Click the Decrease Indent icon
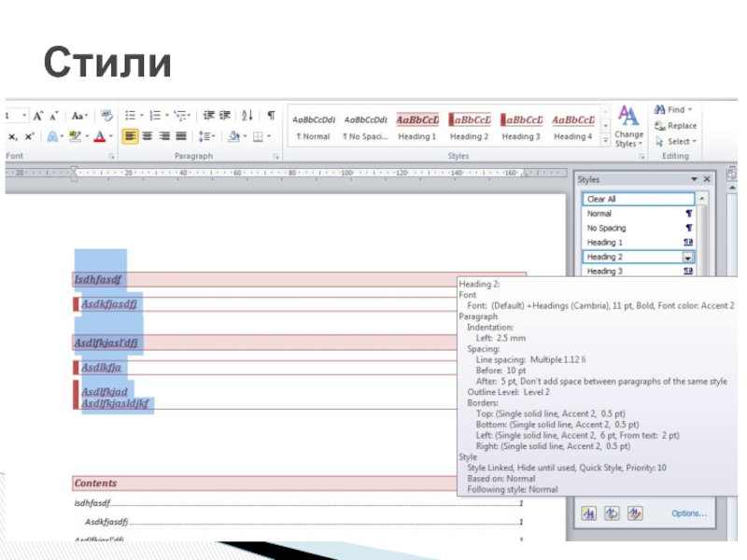The image size is (747, 560). pos(209,116)
